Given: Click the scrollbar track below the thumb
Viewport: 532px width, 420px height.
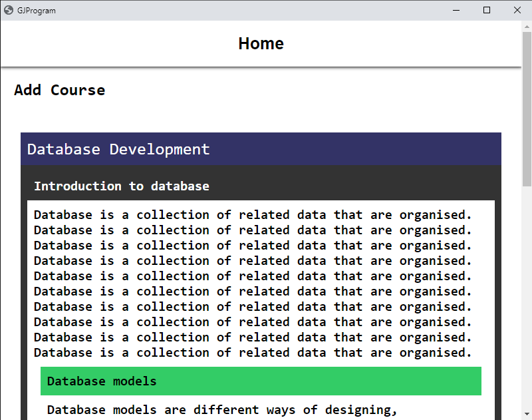Looking at the screenshot, I should pos(527,300).
